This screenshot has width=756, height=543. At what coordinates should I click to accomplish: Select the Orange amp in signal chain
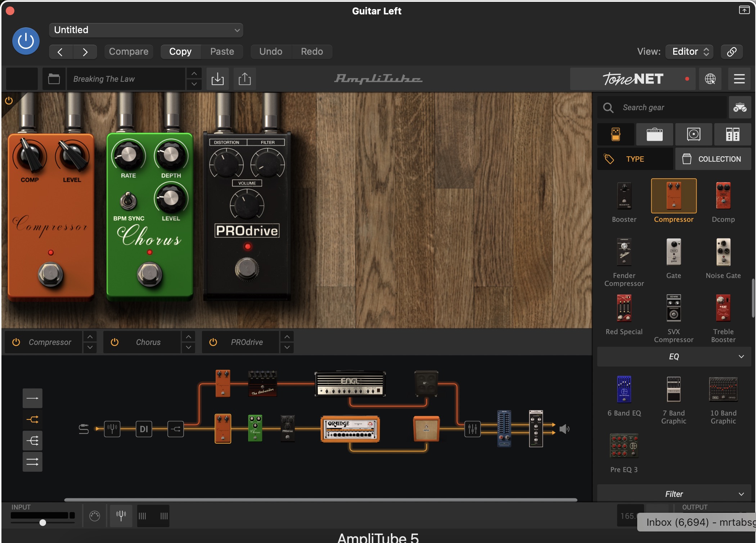point(350,429)
